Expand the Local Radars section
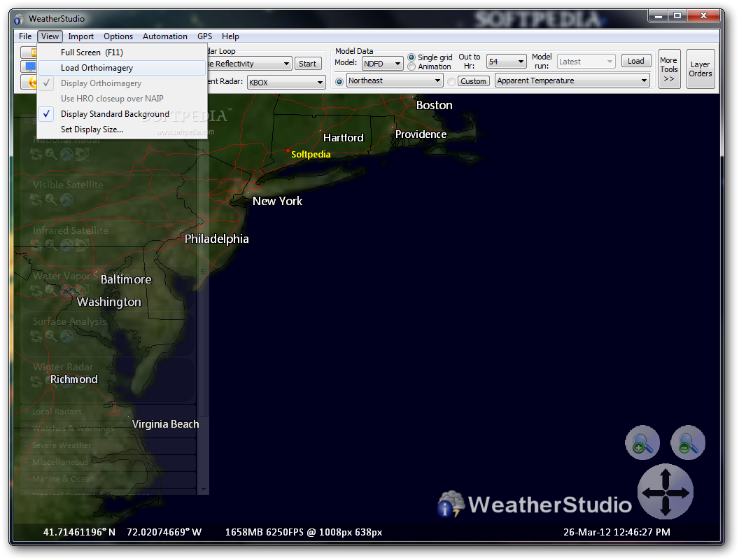 click(108, 412)
